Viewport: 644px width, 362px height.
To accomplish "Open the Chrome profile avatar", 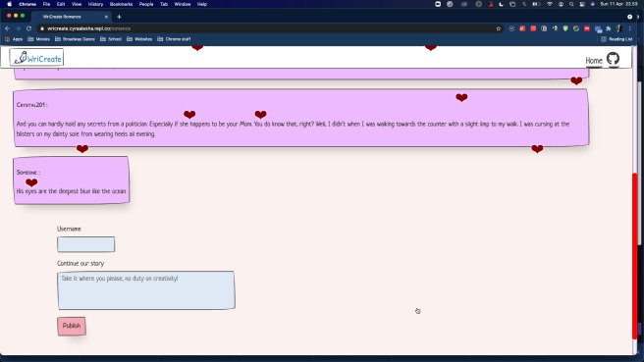I will pos(618,28).
